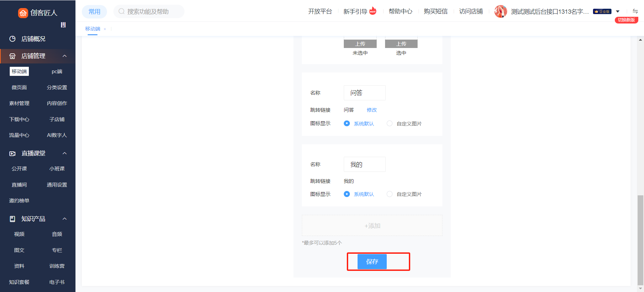The image size is (644, 292).
Task: Collapse the 知识产品 menu chevron
Action: click(x=65, y=219)
